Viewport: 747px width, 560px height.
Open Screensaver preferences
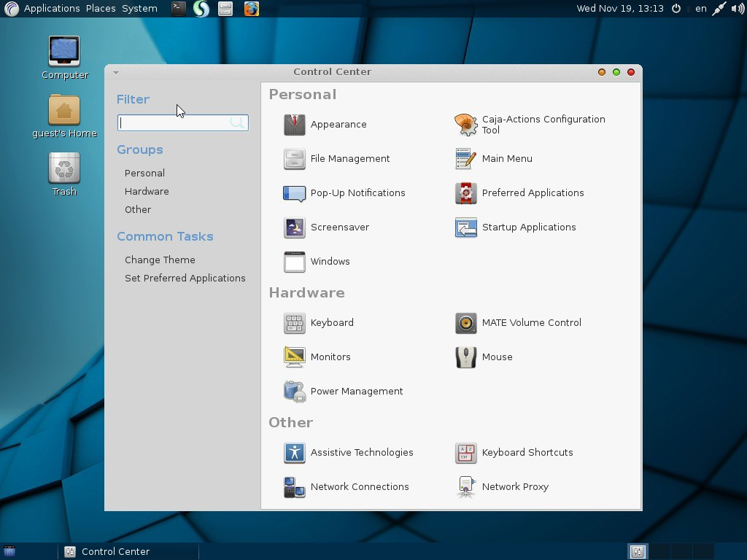point(326,227)
